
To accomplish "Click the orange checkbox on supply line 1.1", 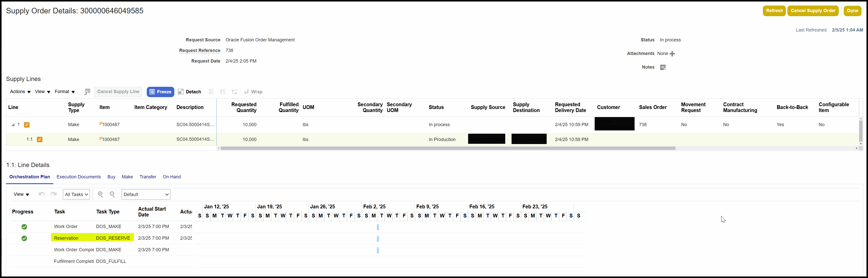I will point(40,139).
